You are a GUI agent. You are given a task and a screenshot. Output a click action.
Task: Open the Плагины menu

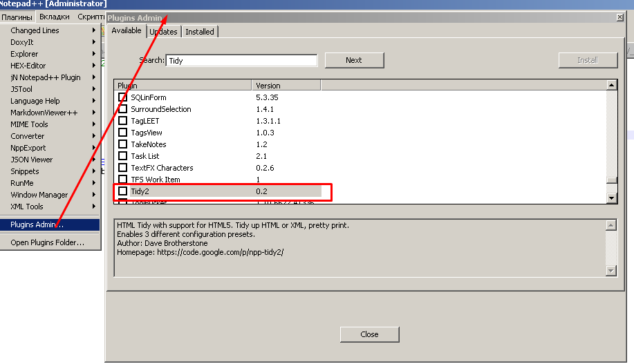[17, 17]
